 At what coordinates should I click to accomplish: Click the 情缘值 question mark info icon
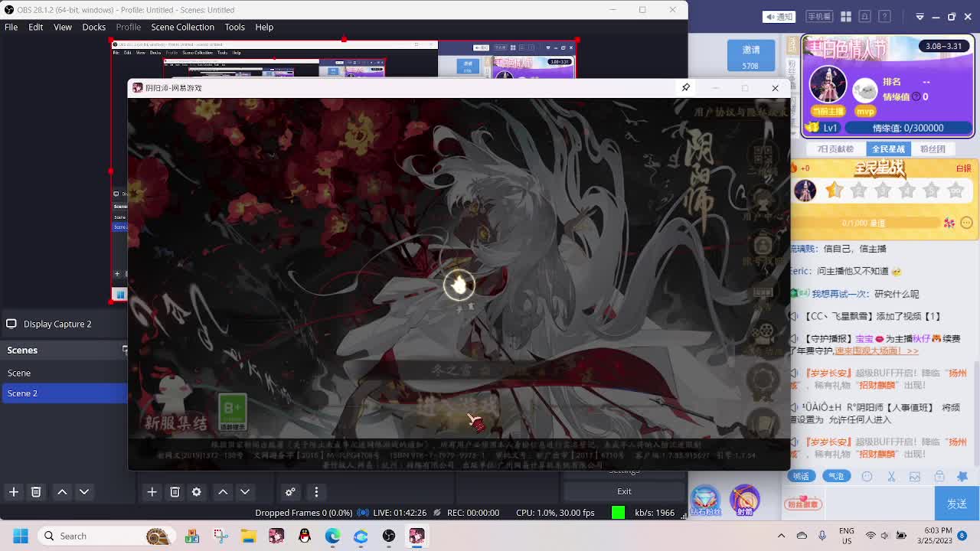[x=916, y=97]
